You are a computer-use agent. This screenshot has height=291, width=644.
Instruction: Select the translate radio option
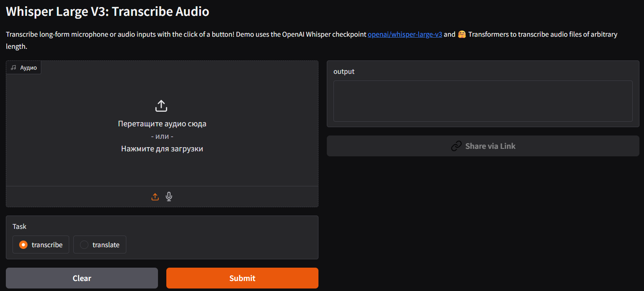click(100, 245)
